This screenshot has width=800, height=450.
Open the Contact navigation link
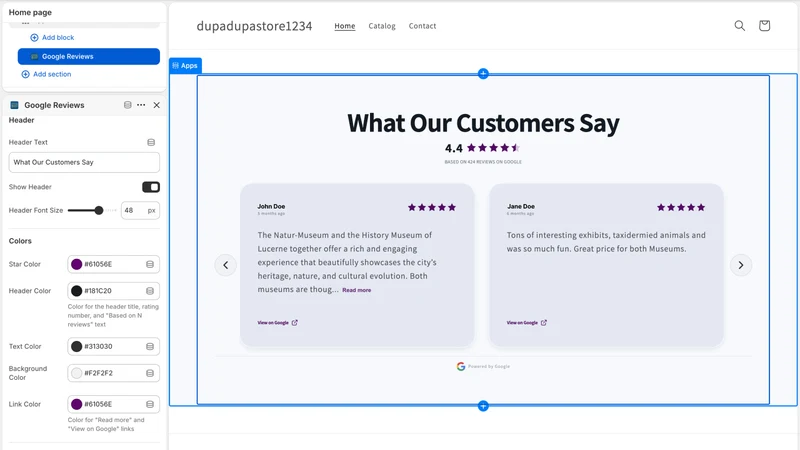click(x=422, y=26)
